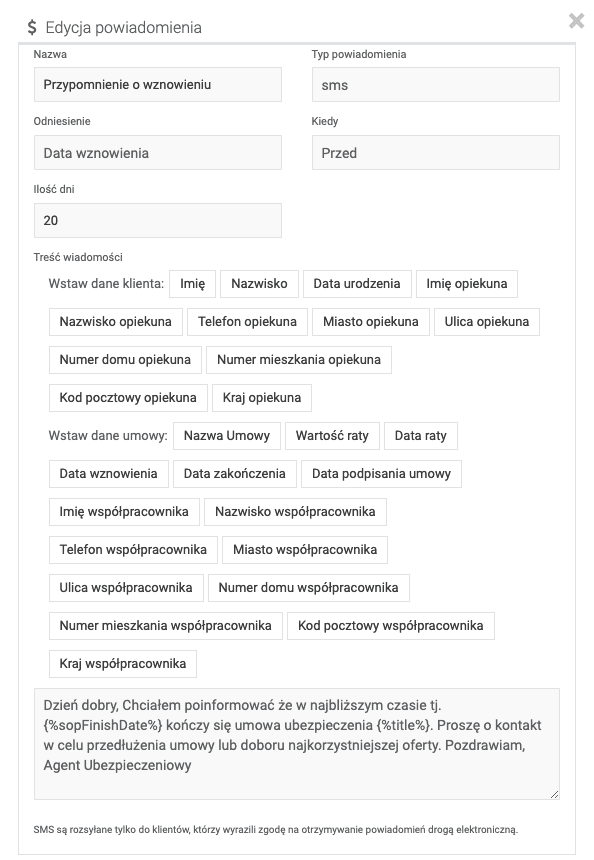This screenshot has height=860, width=594.
Task: Grab the textarea resize handle corner
Action: pyautogui.click(x=555, y=794)
